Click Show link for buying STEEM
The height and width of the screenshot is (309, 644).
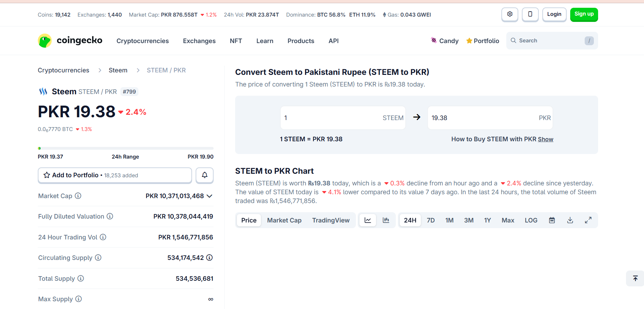coord(545,139)
